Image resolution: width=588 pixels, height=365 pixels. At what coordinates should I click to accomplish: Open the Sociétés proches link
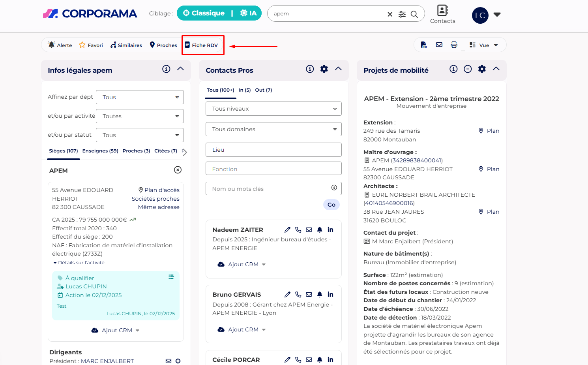pos(155,199)
